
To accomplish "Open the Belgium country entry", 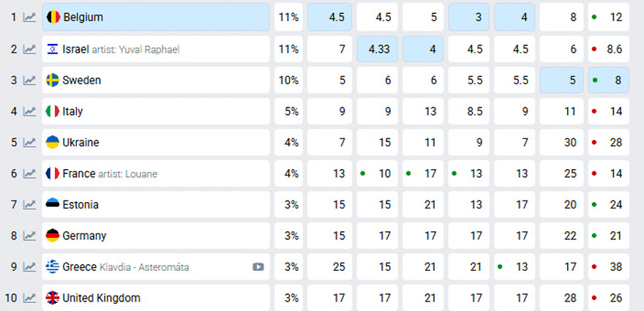I will click(83, 17).
